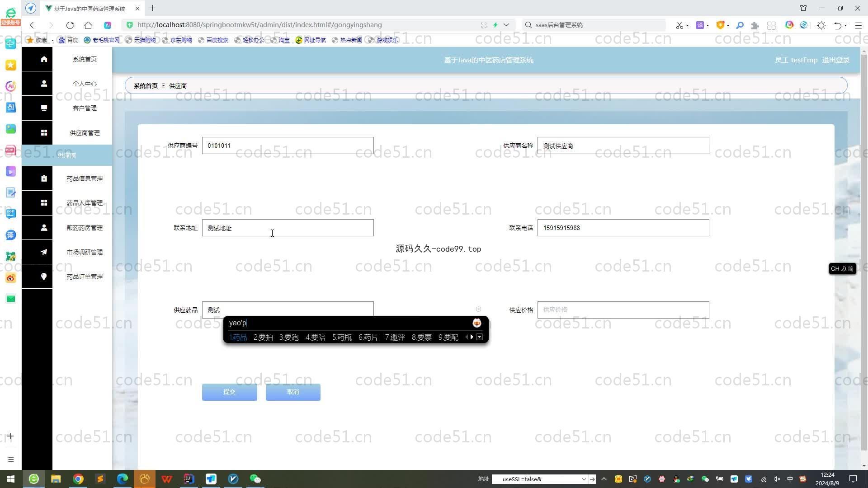Click the 联系电话 input field
Screen dimensions: 868x488
pos(623,228)
